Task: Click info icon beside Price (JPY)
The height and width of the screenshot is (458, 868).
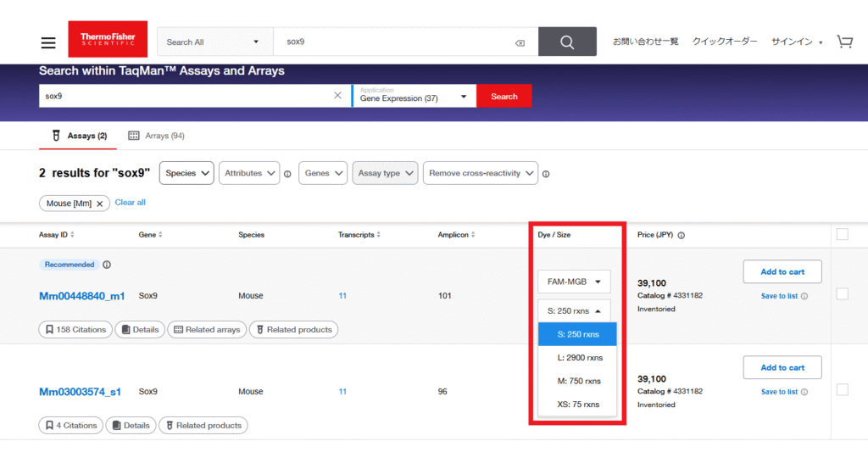Action: coord(682,235)
